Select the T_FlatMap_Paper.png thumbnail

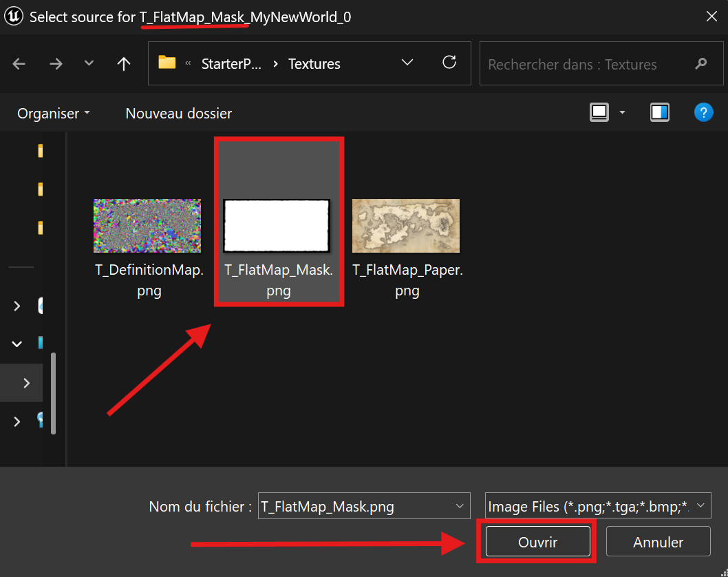(406, 226)
